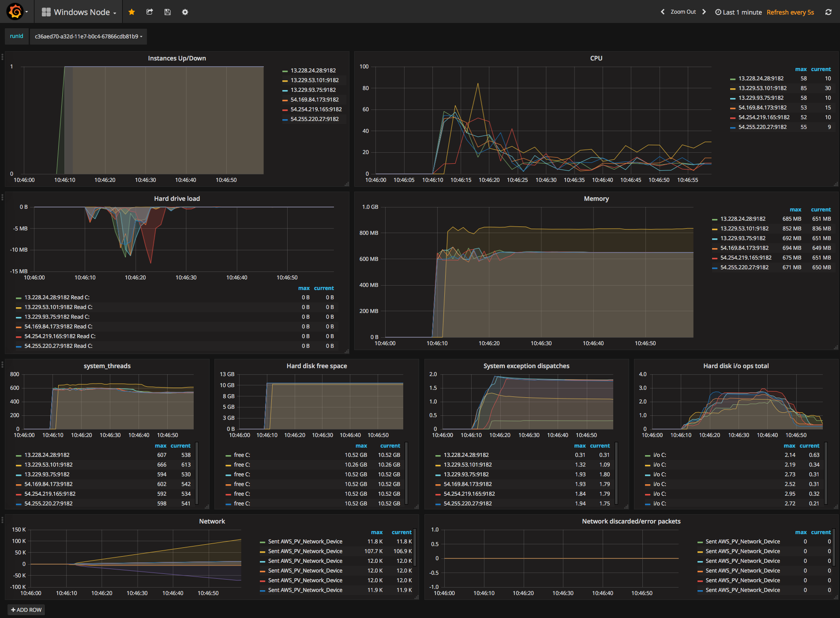Image resolution: width=840 pixels, height=618 pixels.
Task: Open the system_threads panel title menu
Action: 107,366
